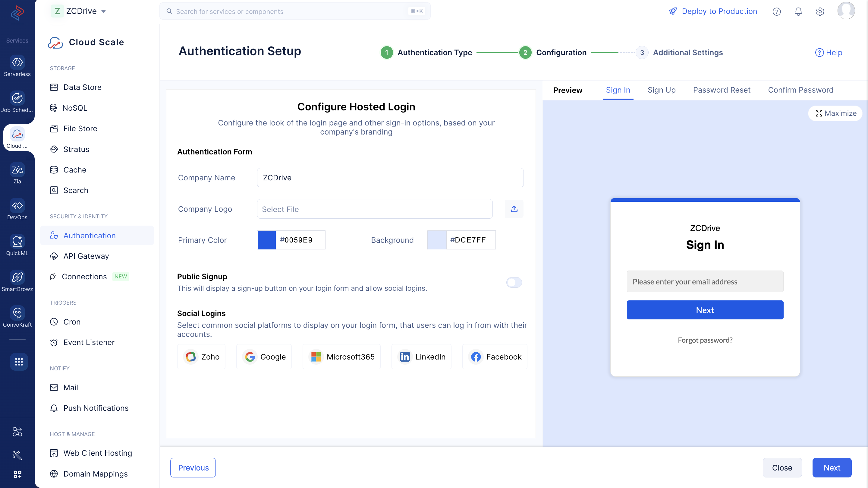Open the Primary Color swatch picker
Screen dimensions: 868x488
266,240
